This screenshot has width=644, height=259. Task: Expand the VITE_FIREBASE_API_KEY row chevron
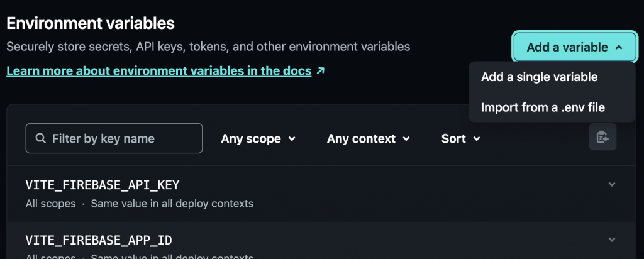pos(612,184)
